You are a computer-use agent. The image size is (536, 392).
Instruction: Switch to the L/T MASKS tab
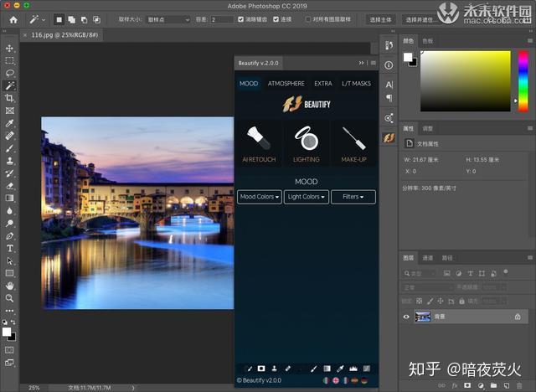[356, 84]
